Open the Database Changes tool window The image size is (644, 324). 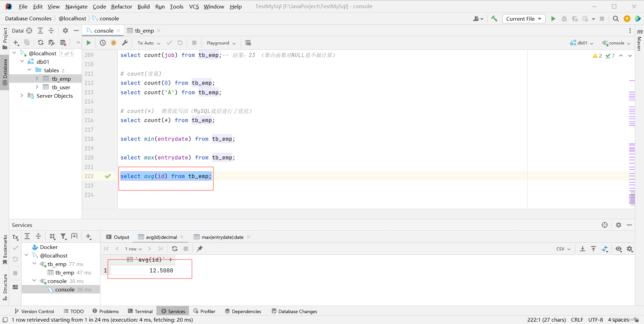294,311
